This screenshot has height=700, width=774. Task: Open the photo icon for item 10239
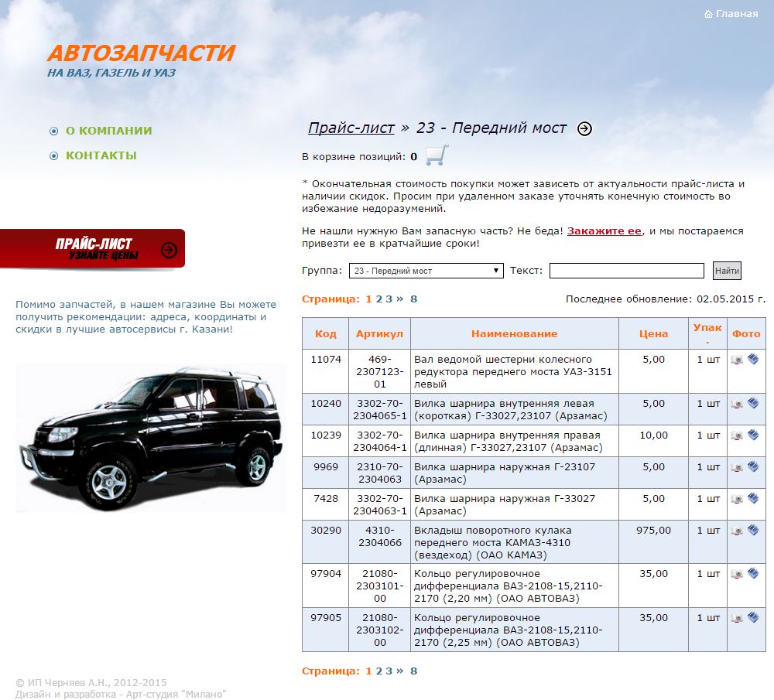click(x=737, y=435)
